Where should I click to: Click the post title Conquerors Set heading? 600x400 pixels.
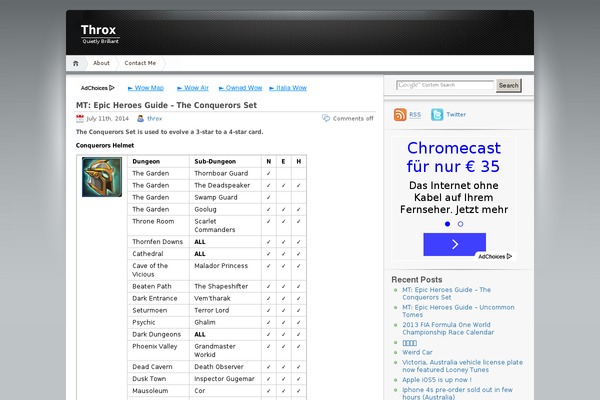point(166,105)
